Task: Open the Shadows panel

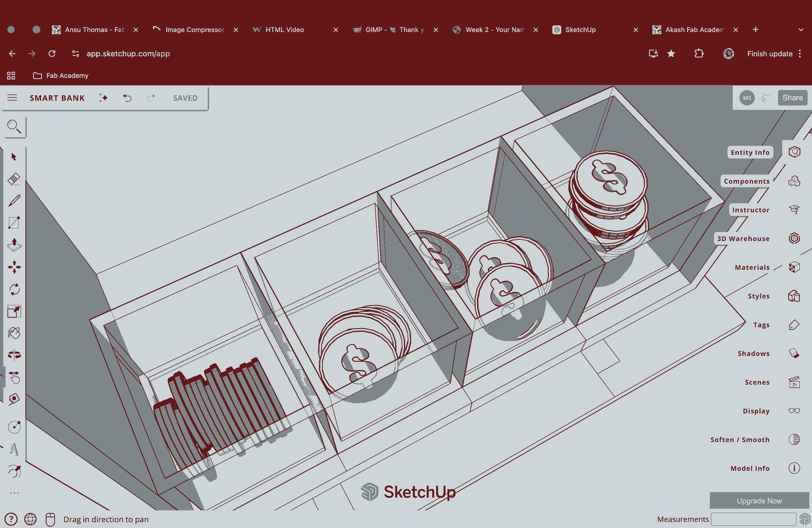Action: (794, 353)
